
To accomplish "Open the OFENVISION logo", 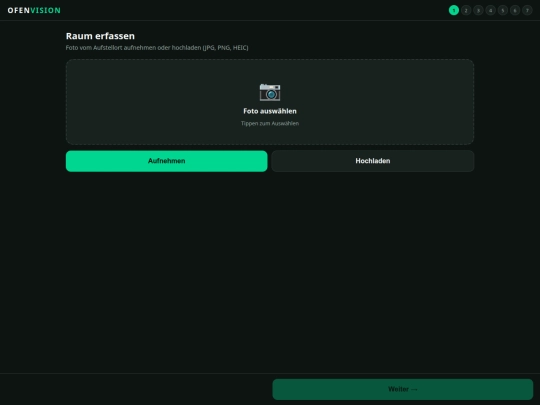I will click(x=34, y=10).
